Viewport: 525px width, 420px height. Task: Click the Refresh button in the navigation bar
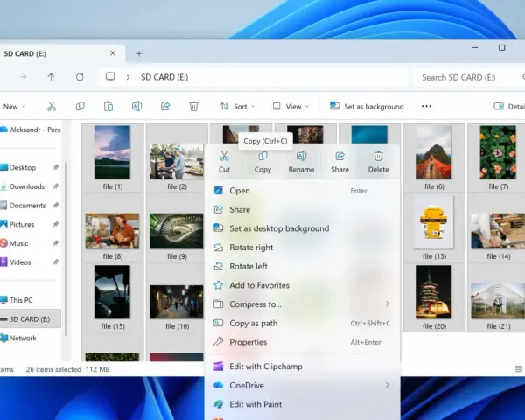80,77
